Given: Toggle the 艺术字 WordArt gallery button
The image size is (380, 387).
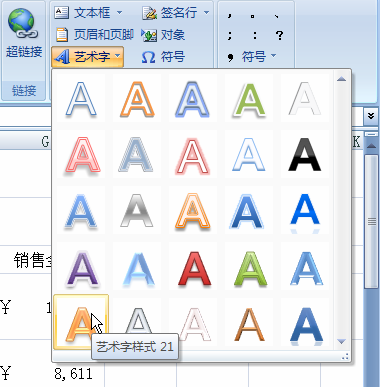Looking at the screenshot, I should [88, 57].
